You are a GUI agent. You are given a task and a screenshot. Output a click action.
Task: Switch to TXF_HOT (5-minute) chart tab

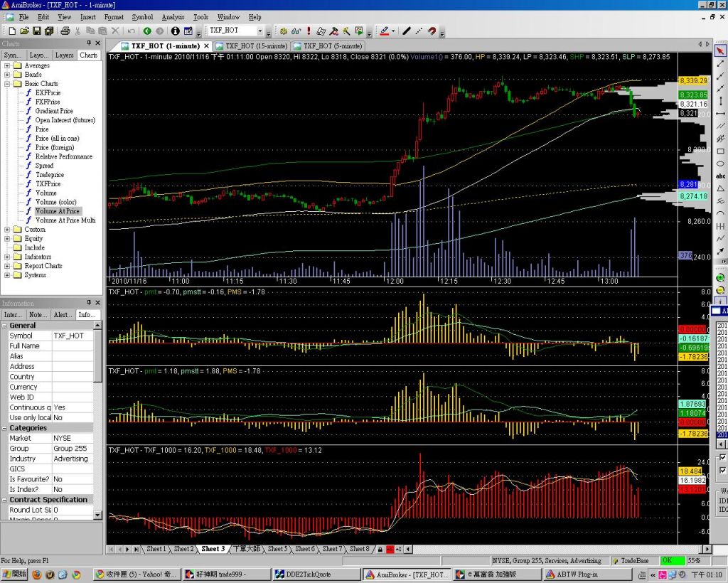[328, 46]
